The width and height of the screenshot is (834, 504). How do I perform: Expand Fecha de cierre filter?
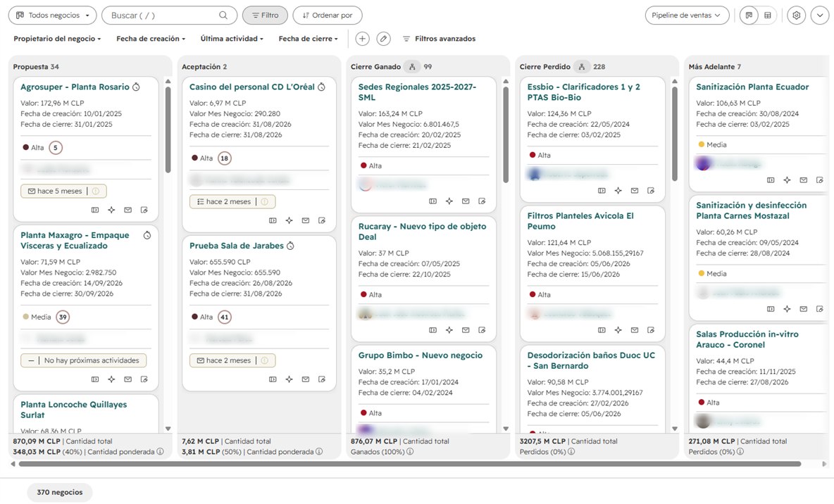pos(309,39)
